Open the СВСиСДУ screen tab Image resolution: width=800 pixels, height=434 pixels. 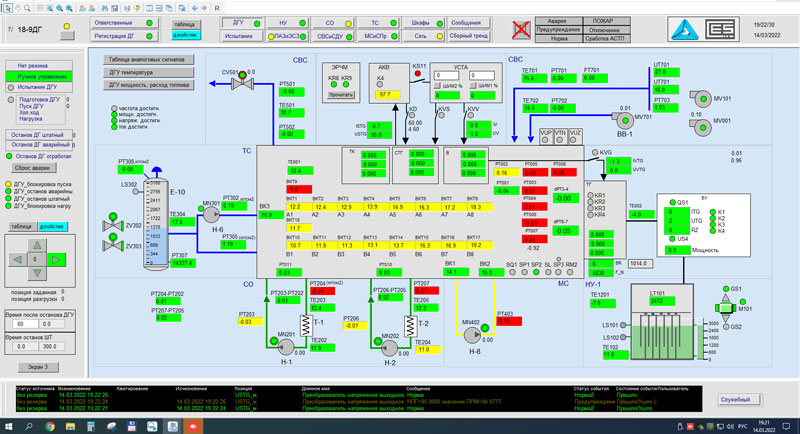pos(333,36)
